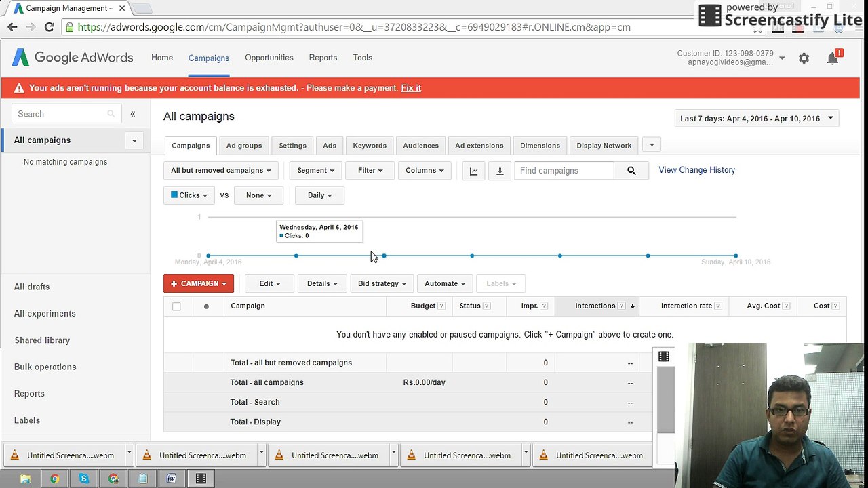This screenshot has width=868, height=488.
Task: Open the date range dropdown
Action: (757, 119)
